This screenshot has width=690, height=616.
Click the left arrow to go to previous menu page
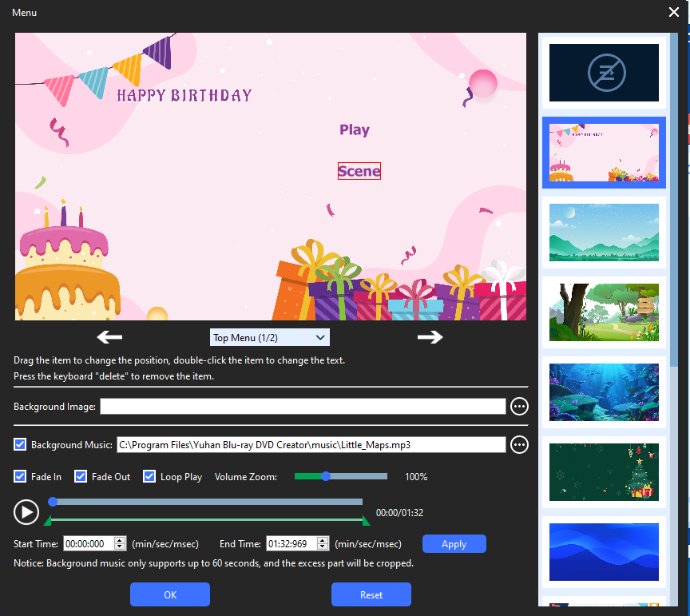click(109, 337)
